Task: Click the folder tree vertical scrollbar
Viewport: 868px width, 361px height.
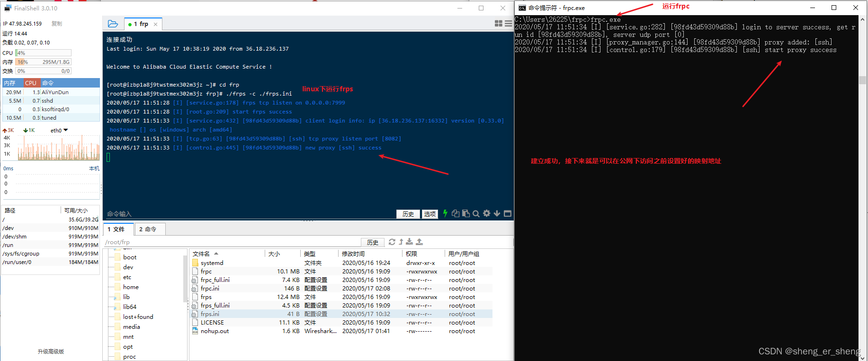Action: pos(185,279)
